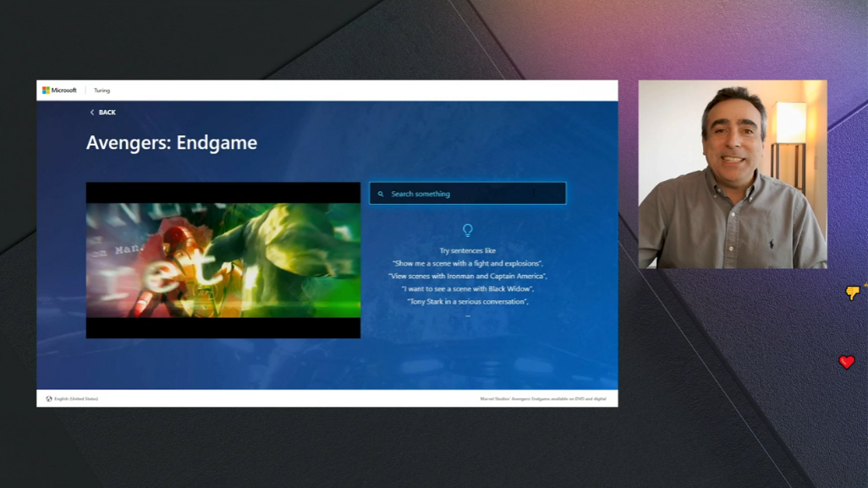Select suggestion about fight and explosions
The image size is (868, 488).
point(468,263)
